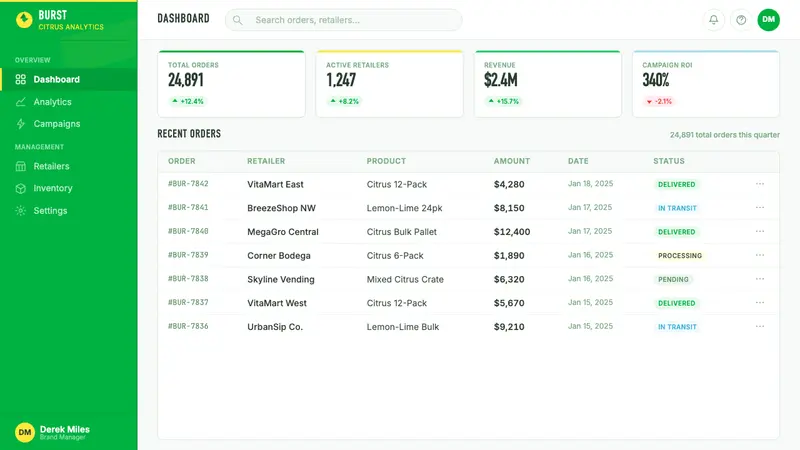Open Inventory management page

(69, 188)
